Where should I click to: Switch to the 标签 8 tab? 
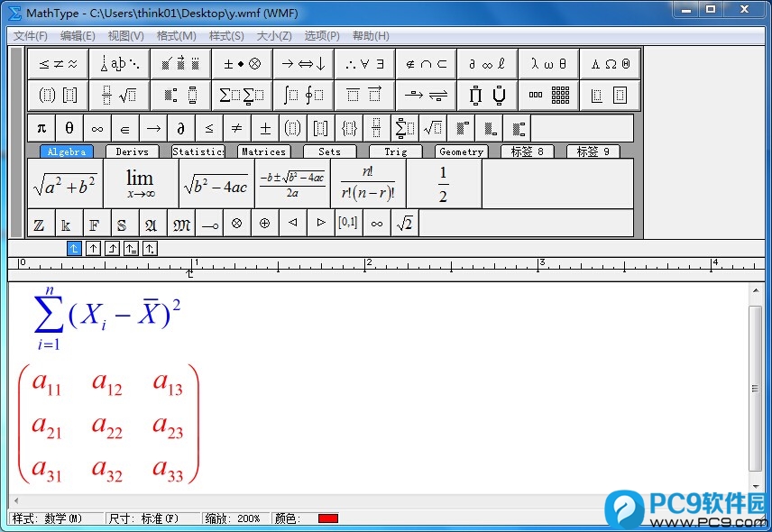click(528, 151)
